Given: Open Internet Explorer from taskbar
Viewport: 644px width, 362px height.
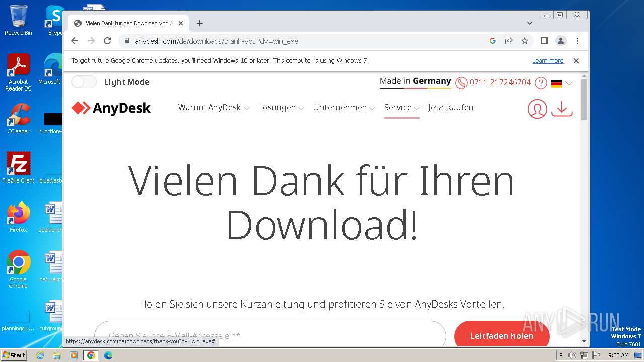Looking at the screenshot, I should click(x=40, y=355).
